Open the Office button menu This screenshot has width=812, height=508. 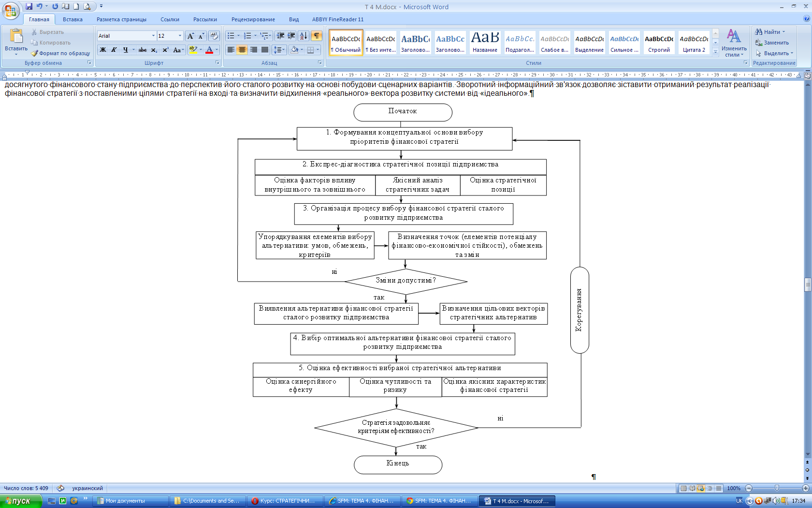(11, 11)
